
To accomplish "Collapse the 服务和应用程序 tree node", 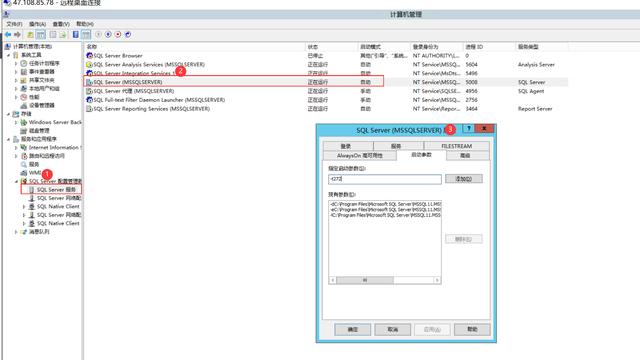I will pyautogui.click(x=9, y=139).
